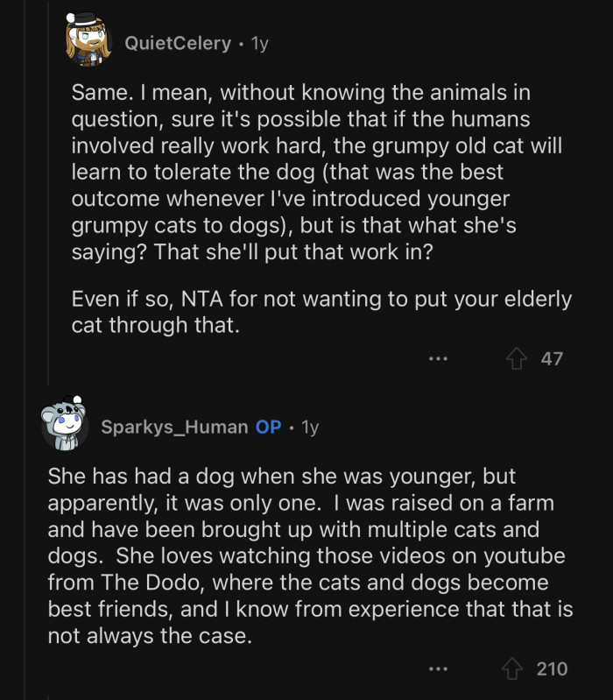Click the 210 vote count
The image size is (613, 700).
(x=552, y=669)
